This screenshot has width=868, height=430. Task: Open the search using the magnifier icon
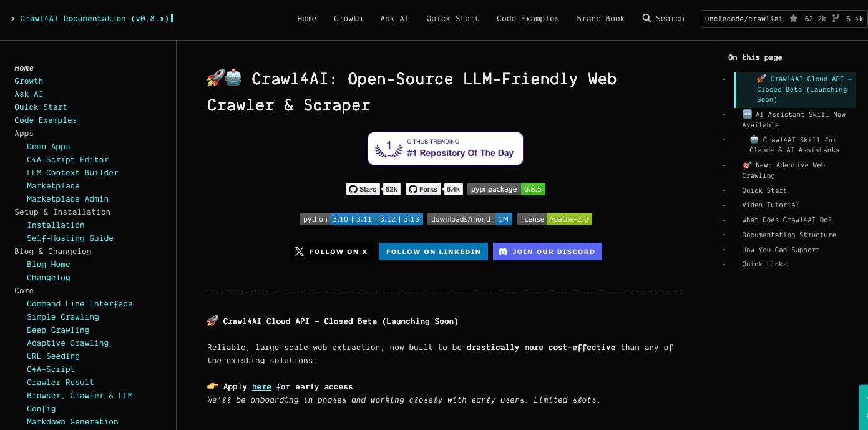(646, 18)
